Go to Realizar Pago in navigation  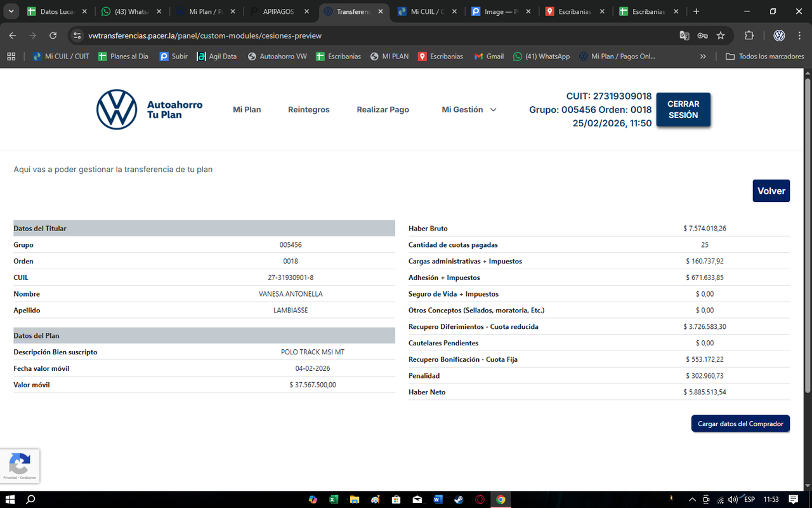click(383, 110)
